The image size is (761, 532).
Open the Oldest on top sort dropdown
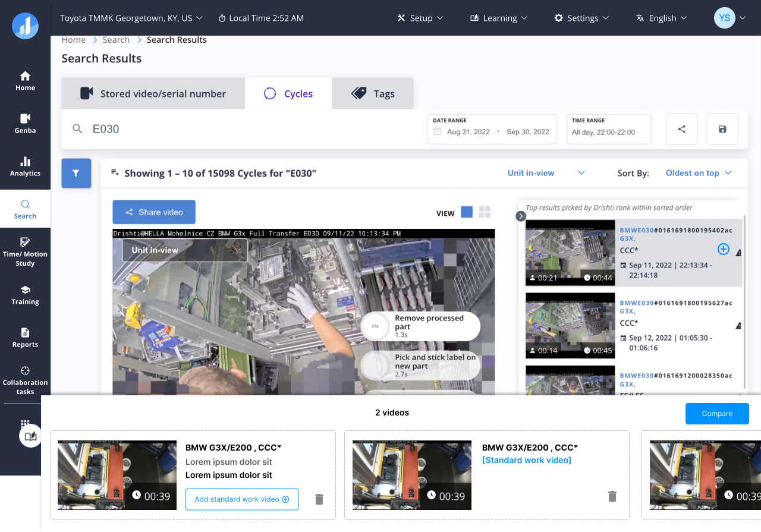(x=699, y=173)
